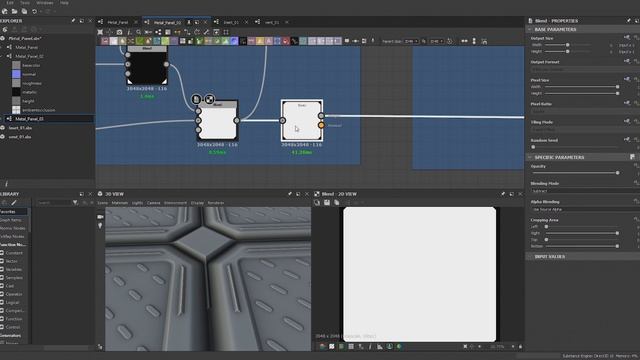Image resolution: width=640 pixels, height=360 pixels.
Task: Click the icon at right of Specific Parameters header
Action: (632, 157)
